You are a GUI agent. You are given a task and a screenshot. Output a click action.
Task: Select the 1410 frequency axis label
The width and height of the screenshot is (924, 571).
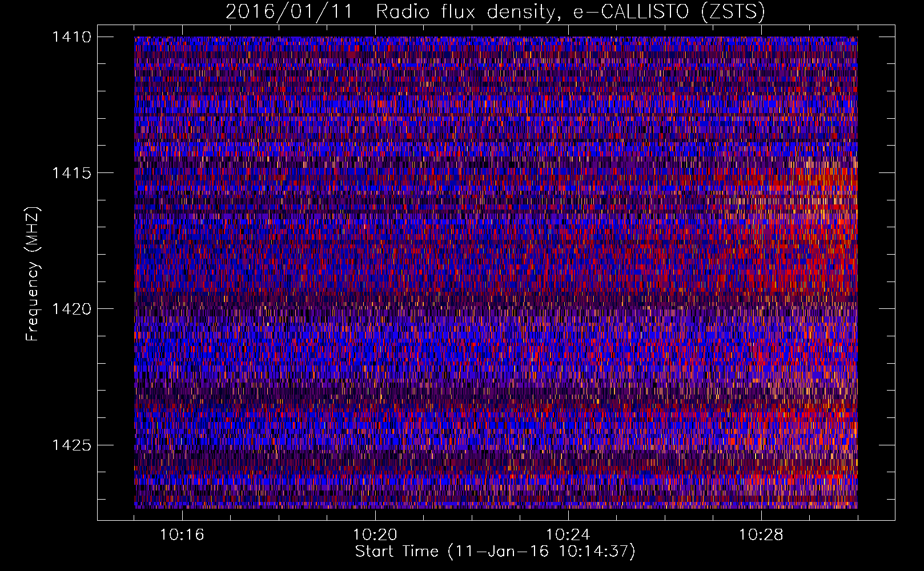pos(71,37)
